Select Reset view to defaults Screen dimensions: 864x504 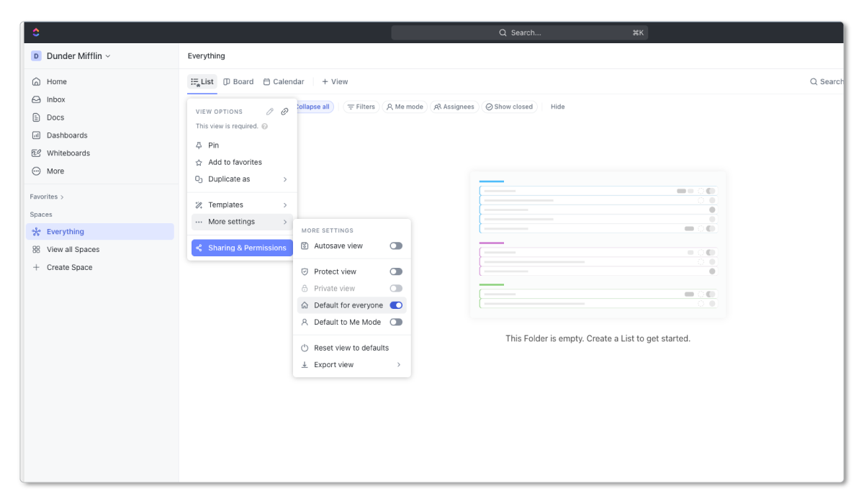click(351, 347)
